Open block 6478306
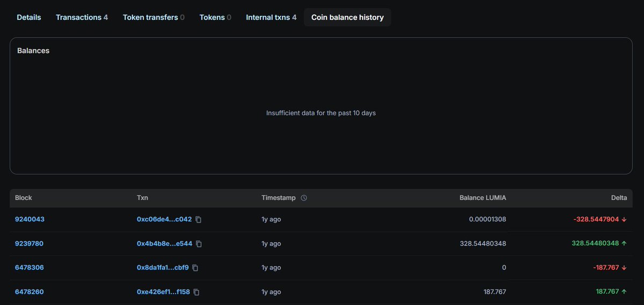This screenshot has height=305, width=644. point(29,267)
